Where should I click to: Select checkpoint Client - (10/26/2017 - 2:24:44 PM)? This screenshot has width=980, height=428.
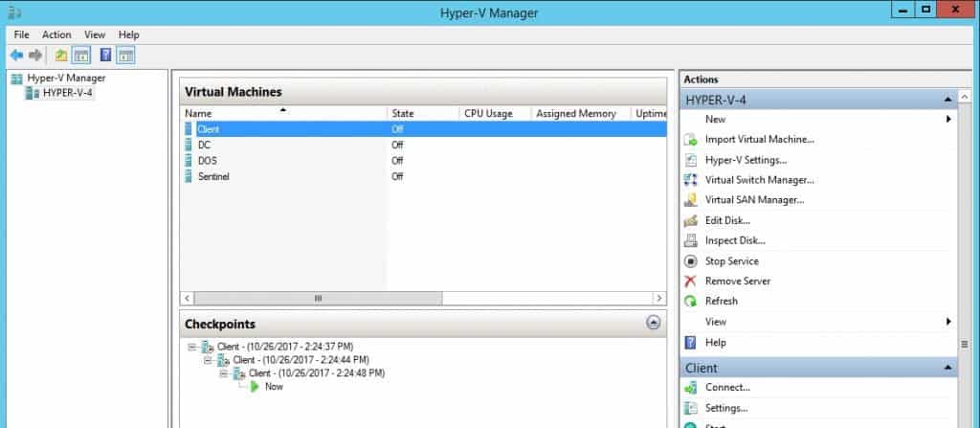[301, 360]
